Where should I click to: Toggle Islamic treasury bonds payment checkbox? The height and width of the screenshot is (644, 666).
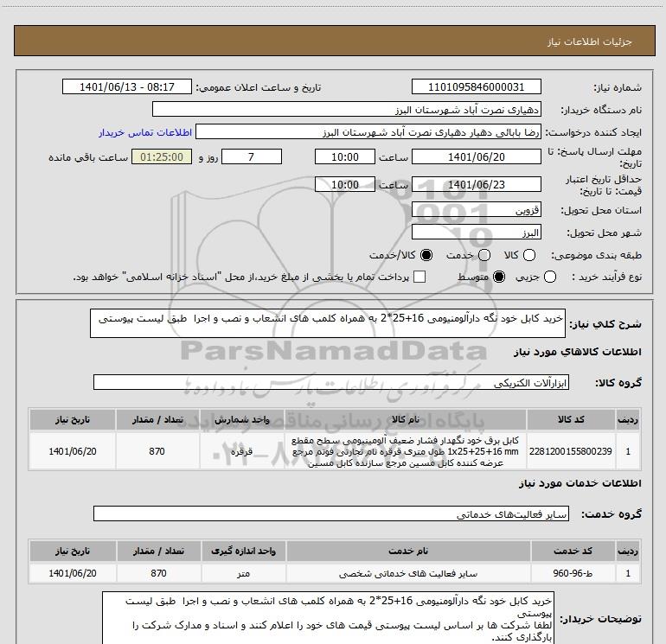coord(419,277)
